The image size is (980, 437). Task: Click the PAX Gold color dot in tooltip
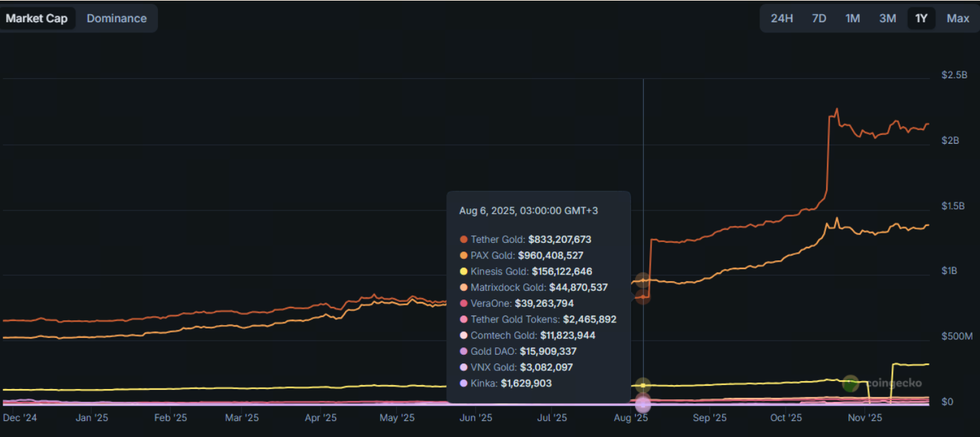point(464,256)
